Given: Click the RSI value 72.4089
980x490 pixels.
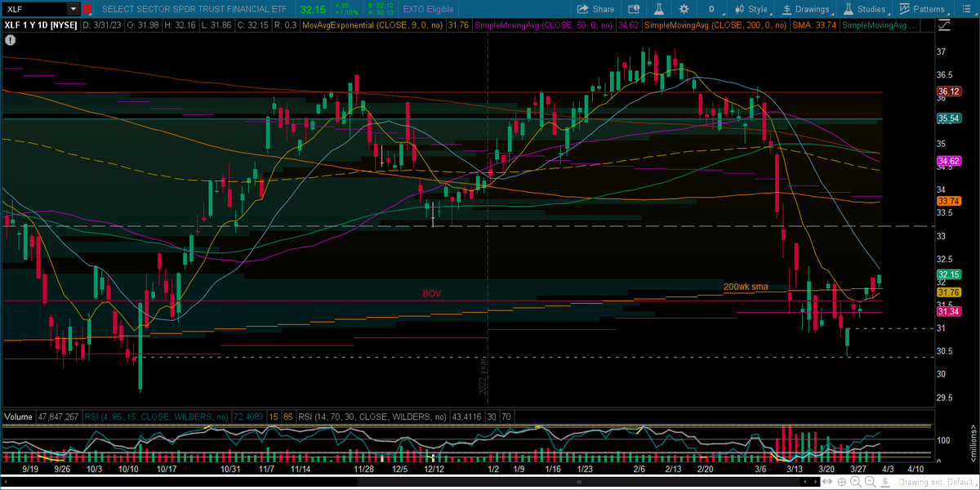Looking at the screenshot, I should pyautogui.click(x=248, y=416).
